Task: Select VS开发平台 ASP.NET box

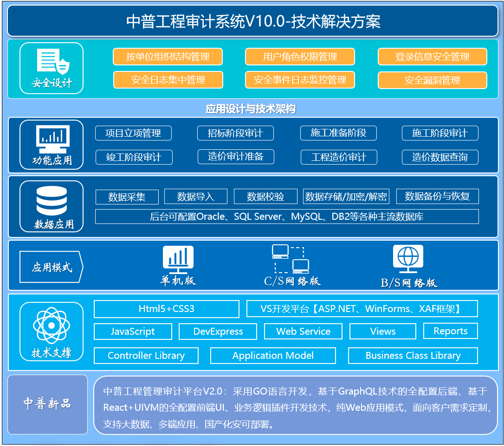Action: [362, 309]
